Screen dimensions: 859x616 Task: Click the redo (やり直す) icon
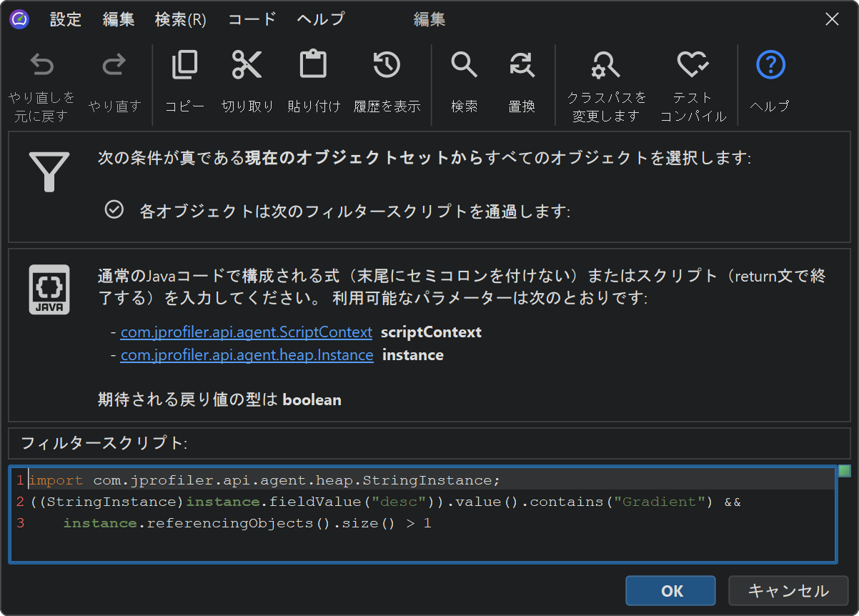point(114,66)
